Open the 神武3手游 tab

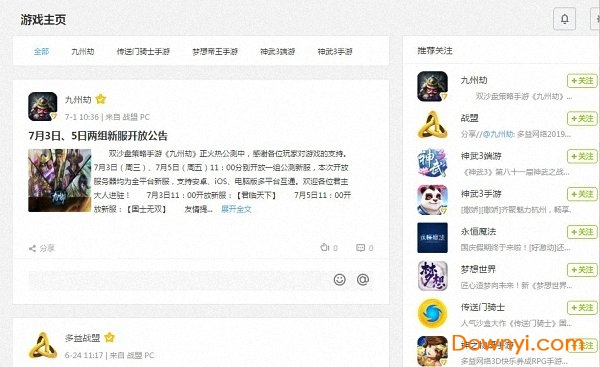pos(335,51)
